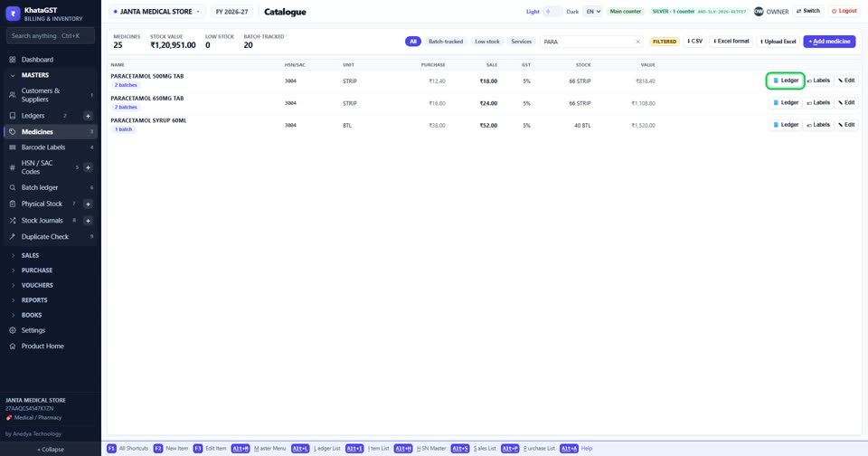868x456 pixels.
Task: Click the Product Home house icon
Action: (x=12, y=347)
